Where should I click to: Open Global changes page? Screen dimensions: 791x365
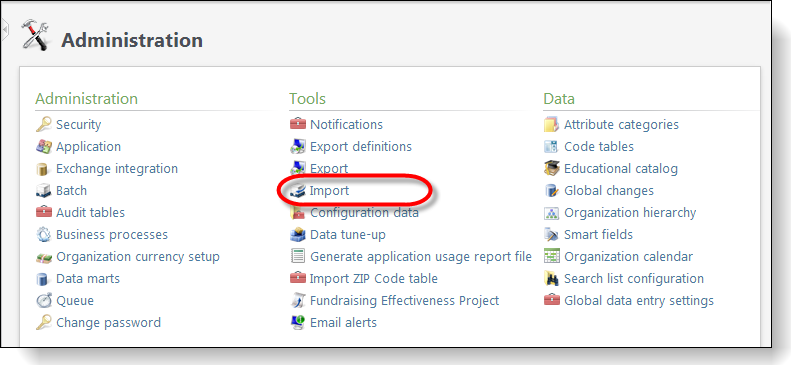pyautogui.click(x=609, y=191)
